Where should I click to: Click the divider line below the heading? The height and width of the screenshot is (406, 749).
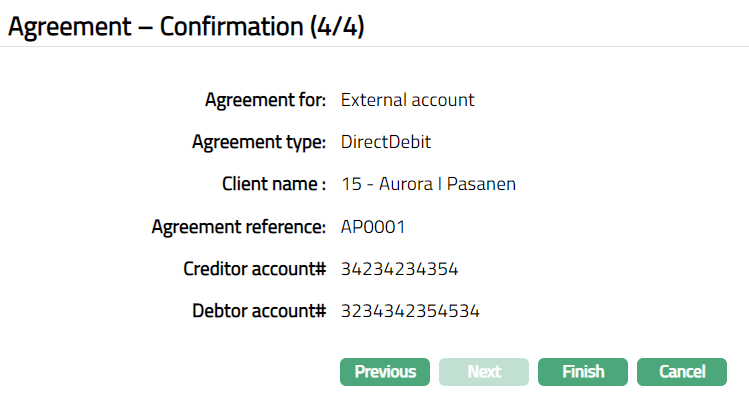click(374, 47)
